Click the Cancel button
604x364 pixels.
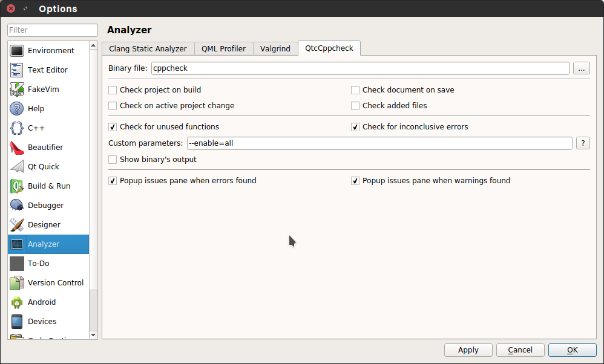pyautogui.click(x=520, y=350)
